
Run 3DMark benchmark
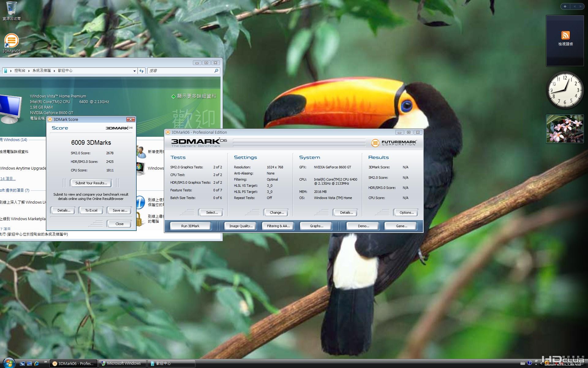[190, 226]
